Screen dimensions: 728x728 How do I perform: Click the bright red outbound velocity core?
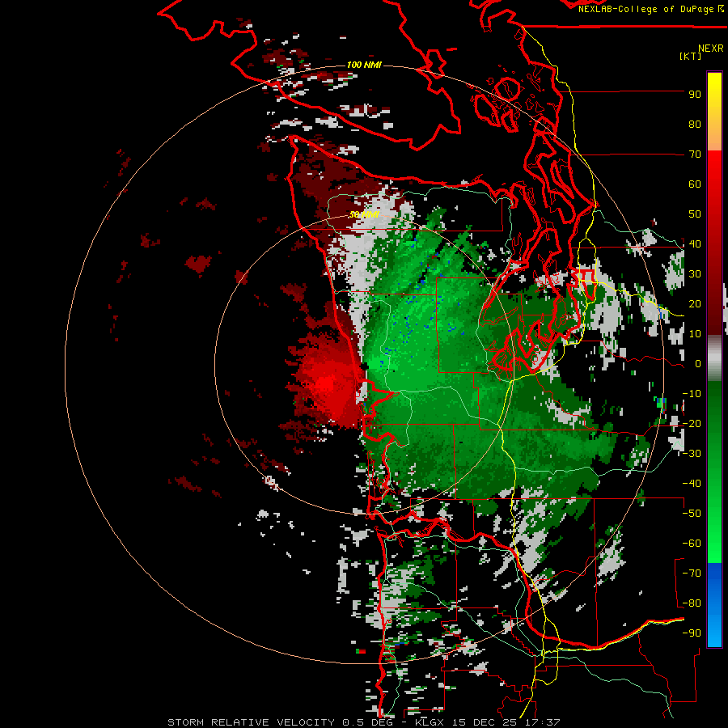pos(327,384)
